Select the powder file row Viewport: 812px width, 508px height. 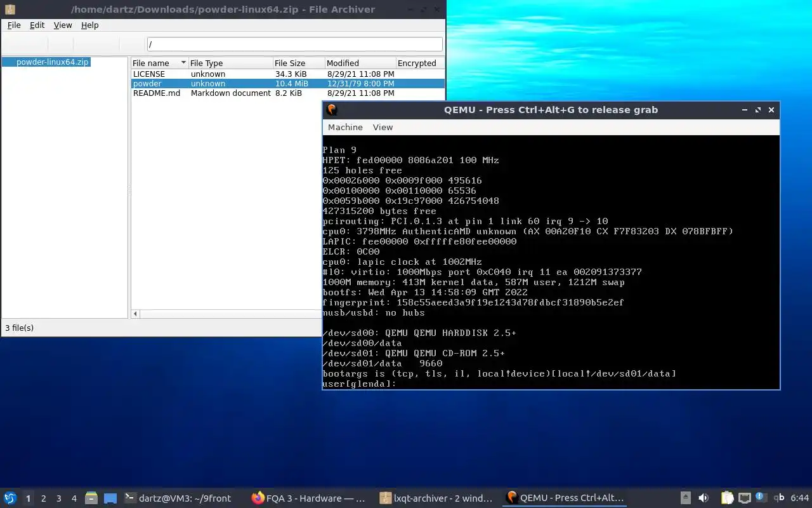(x=287, y=84)
